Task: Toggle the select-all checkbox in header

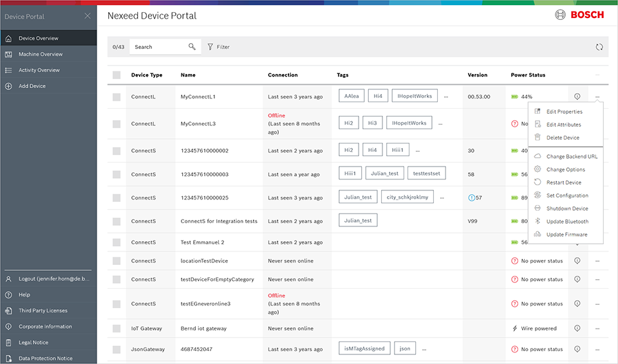Action: 117,75
